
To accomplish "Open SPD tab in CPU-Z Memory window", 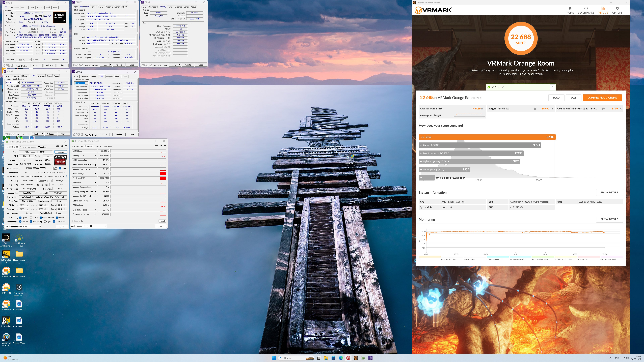I will click(170, 7).
